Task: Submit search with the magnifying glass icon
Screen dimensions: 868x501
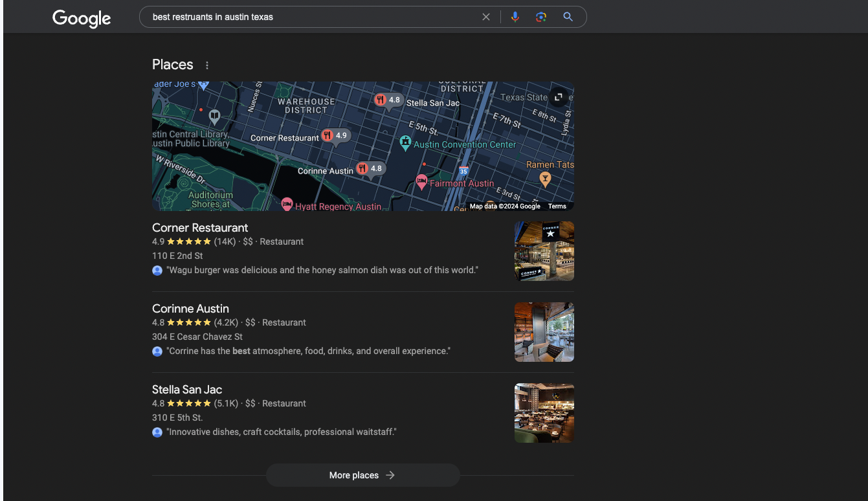Action: tap(568, 17)
